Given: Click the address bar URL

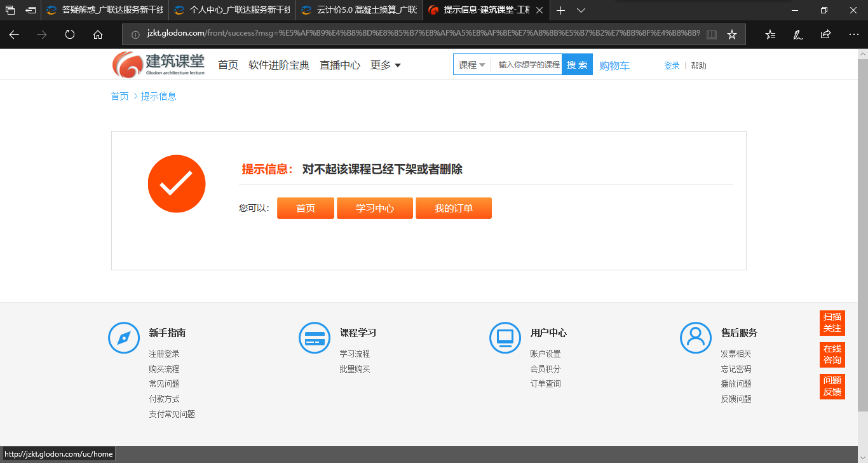Looking at the screenshot, I should pos(423,34).
